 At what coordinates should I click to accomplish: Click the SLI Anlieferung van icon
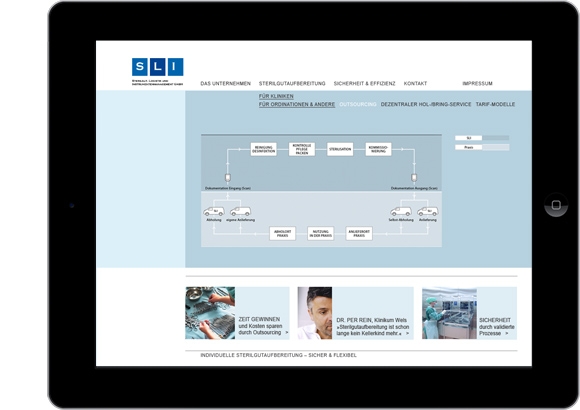pos(428,211)
